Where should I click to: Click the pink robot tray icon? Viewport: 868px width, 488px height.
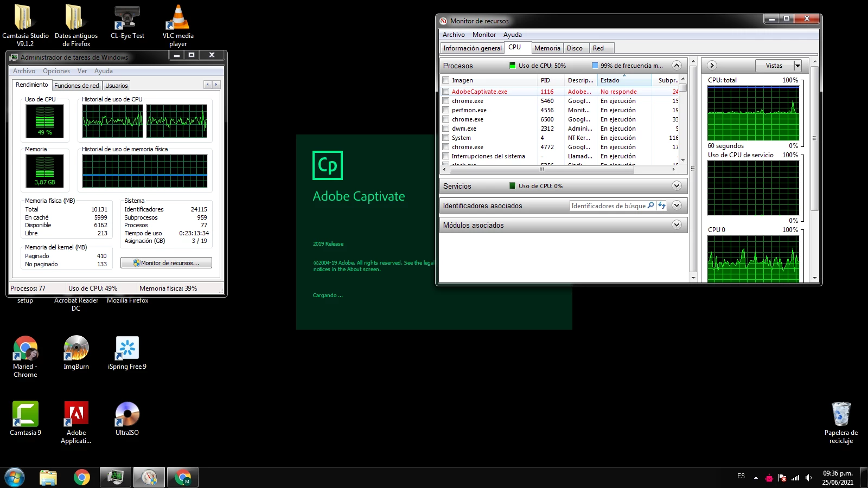[769, 478]
